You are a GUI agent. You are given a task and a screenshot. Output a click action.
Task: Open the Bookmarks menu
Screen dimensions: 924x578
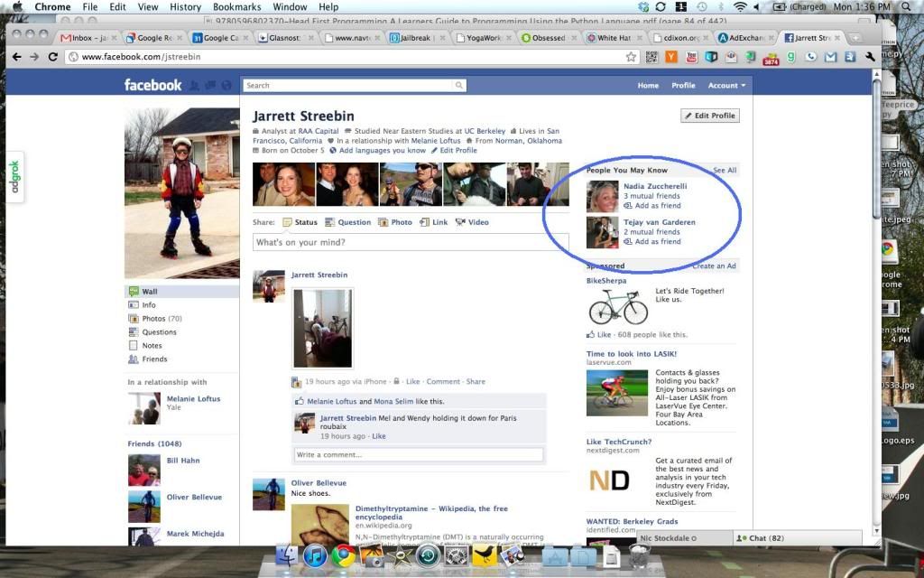(x=237, y=7)
